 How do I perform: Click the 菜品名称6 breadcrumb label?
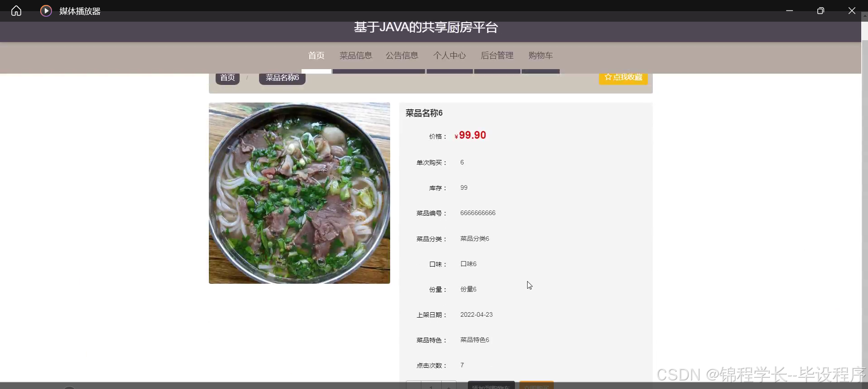(x=282, y=78)
